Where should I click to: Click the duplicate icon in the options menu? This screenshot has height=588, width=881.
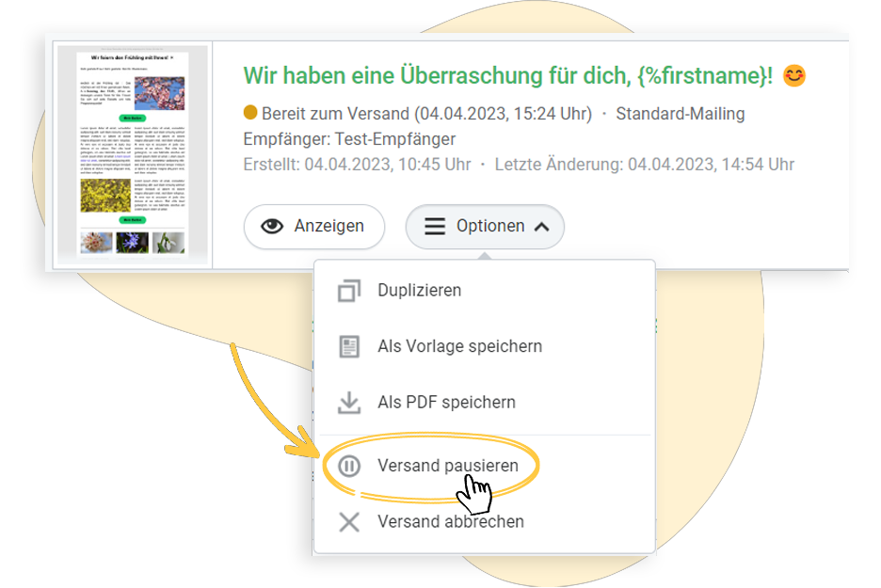349,291
